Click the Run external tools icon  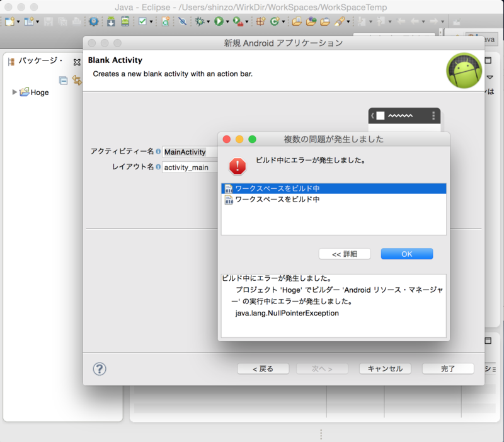(x=238, y=21)
